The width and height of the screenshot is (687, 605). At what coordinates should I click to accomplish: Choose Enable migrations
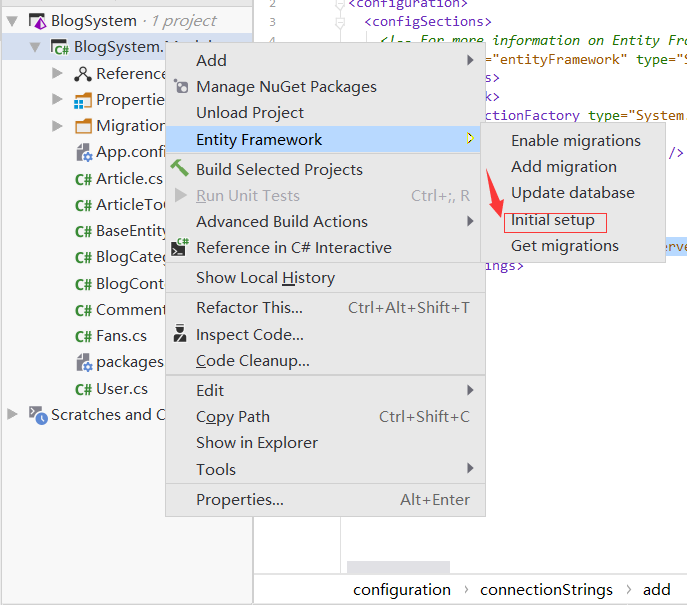(x=573, y=141)
